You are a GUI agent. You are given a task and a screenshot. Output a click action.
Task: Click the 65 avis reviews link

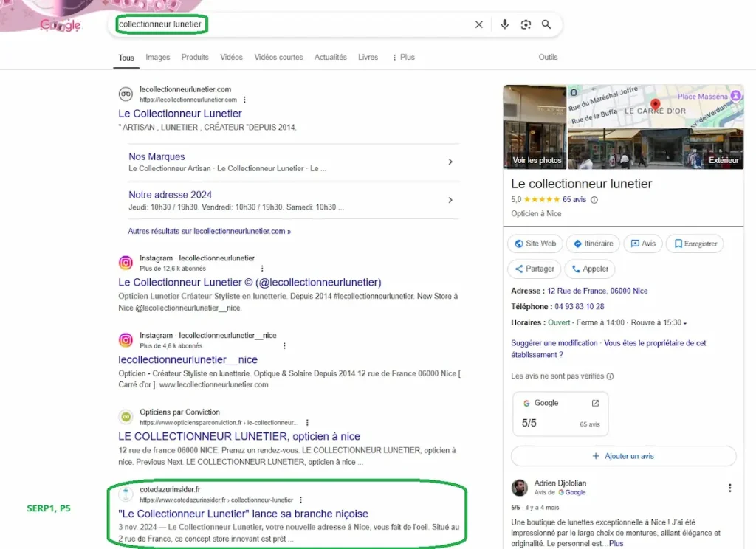(x=574, y=199)
